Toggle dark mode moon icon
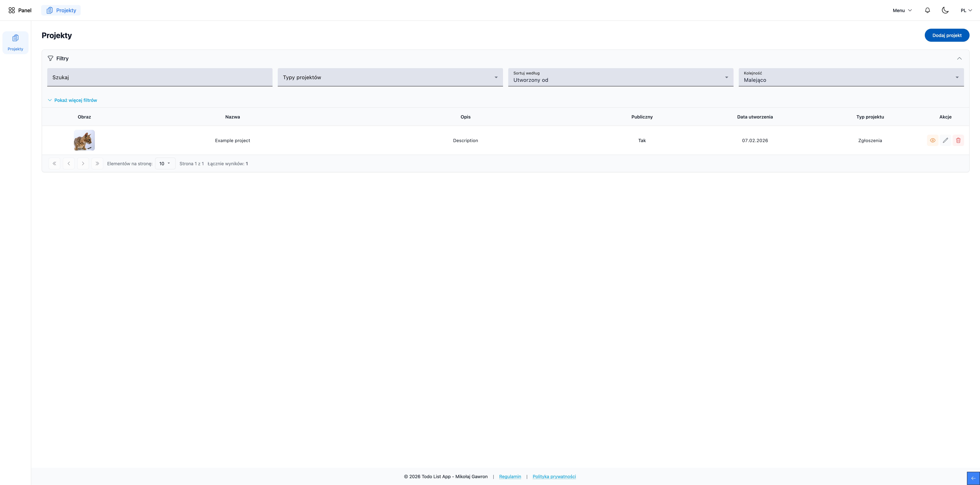Viewport: 980px width, 485px height. pos(945,10)
